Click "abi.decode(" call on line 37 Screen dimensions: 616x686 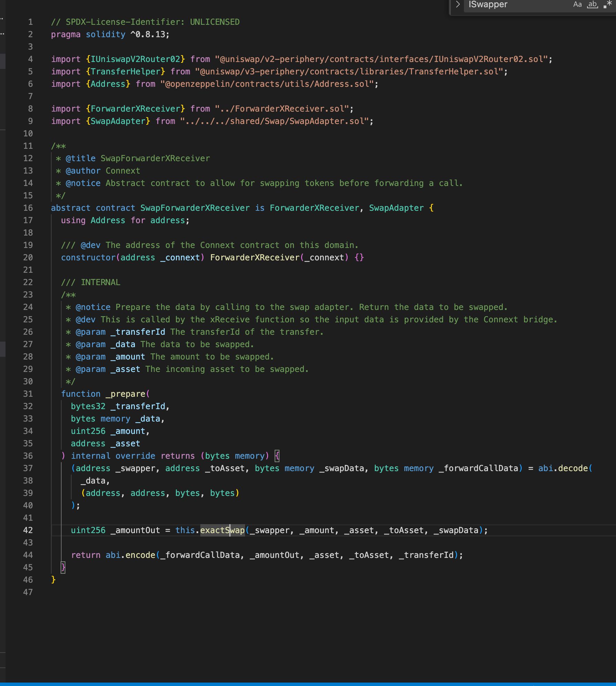tap(565, 468)
